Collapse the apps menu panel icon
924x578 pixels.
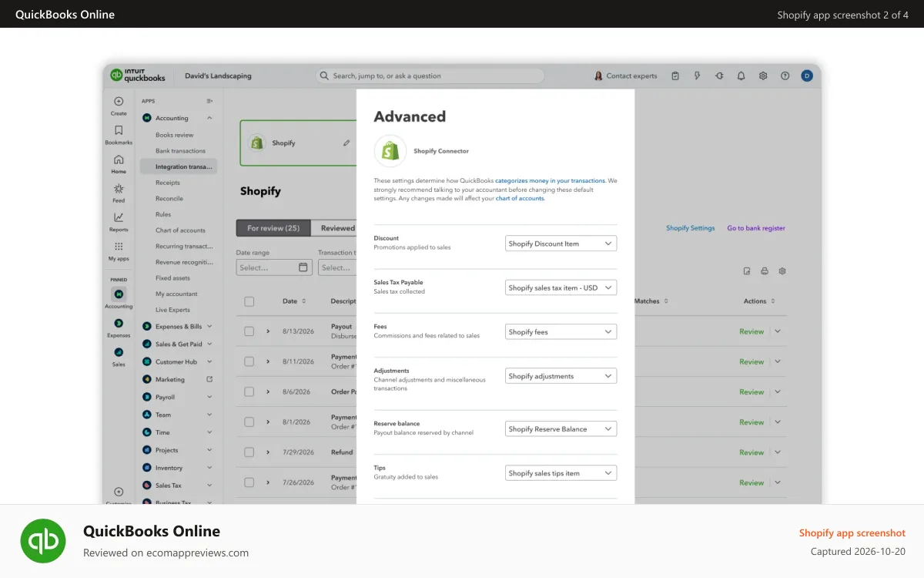click(209, 101)
